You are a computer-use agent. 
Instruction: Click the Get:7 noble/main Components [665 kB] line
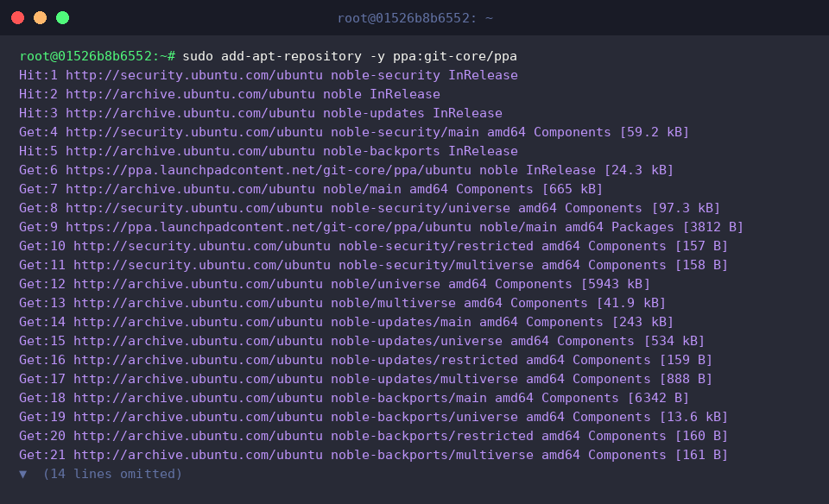click(x=311, y=189)
